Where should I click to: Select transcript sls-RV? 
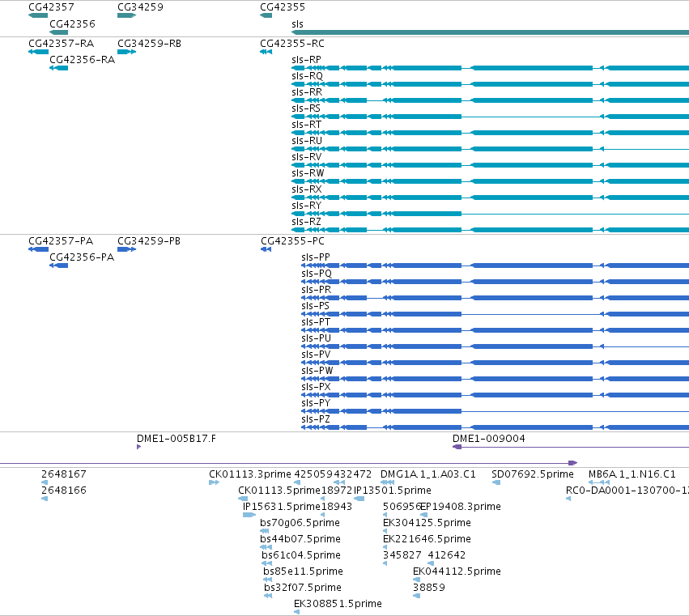point(307,157)
